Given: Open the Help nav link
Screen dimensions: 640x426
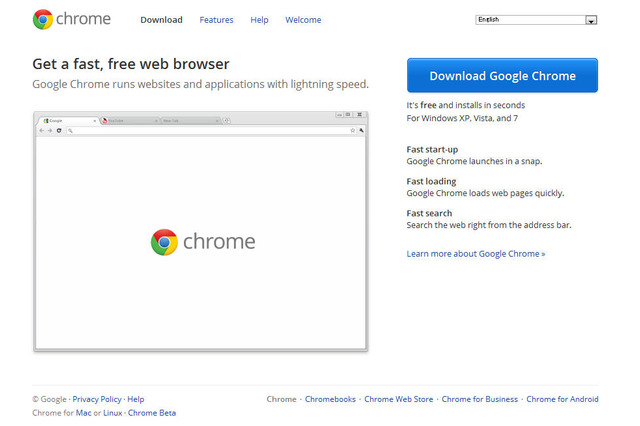Looking at the screenshot, I should tap(259, 20).
